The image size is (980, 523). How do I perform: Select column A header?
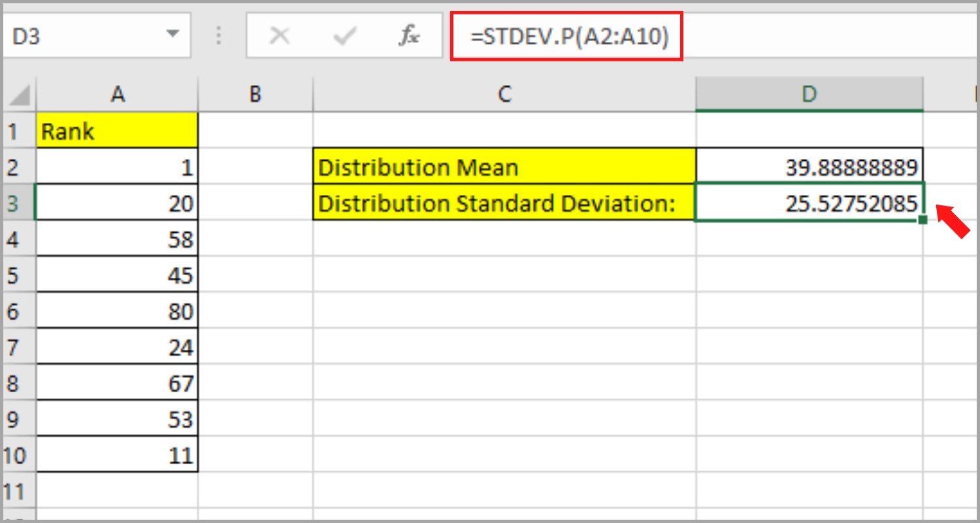[x=118, y=93]
